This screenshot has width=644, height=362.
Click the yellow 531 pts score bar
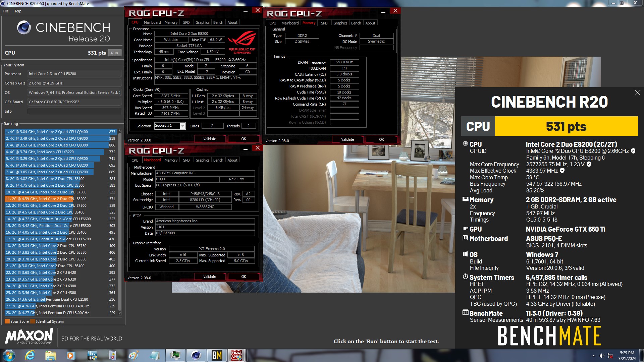point(566,126)
